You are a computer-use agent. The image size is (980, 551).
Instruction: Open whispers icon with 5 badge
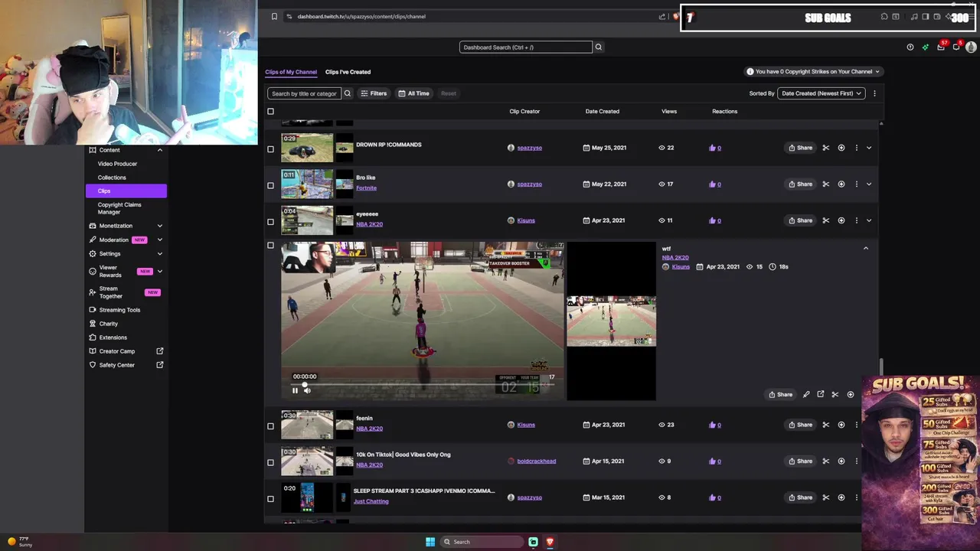coord(956,47)
